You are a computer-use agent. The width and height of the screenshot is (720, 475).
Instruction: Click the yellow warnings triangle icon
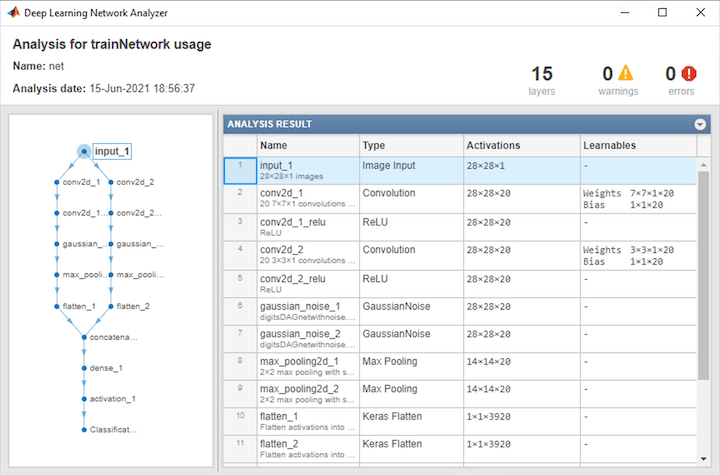pyautogui.click(x=626, y=73)
